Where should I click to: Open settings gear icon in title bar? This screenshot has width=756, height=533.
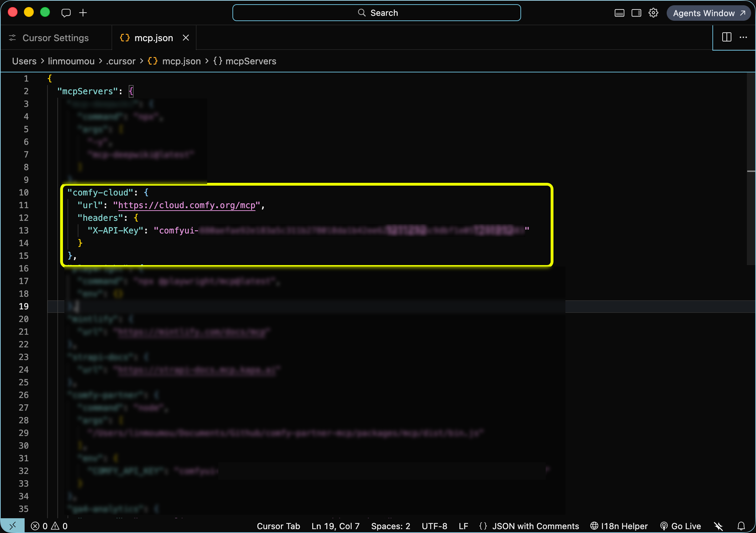[x=653, y=13]
